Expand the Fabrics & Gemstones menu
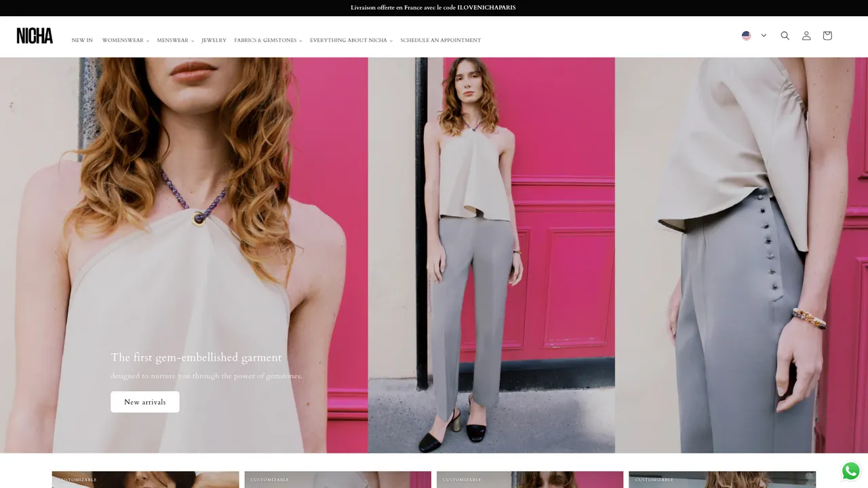 point(268,41)
